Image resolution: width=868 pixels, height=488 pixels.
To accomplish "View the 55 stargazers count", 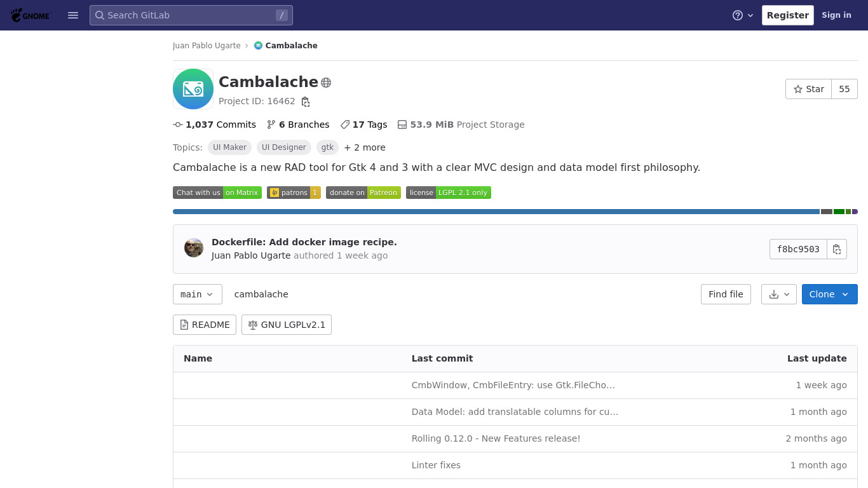I will click(x=844, y=89).
